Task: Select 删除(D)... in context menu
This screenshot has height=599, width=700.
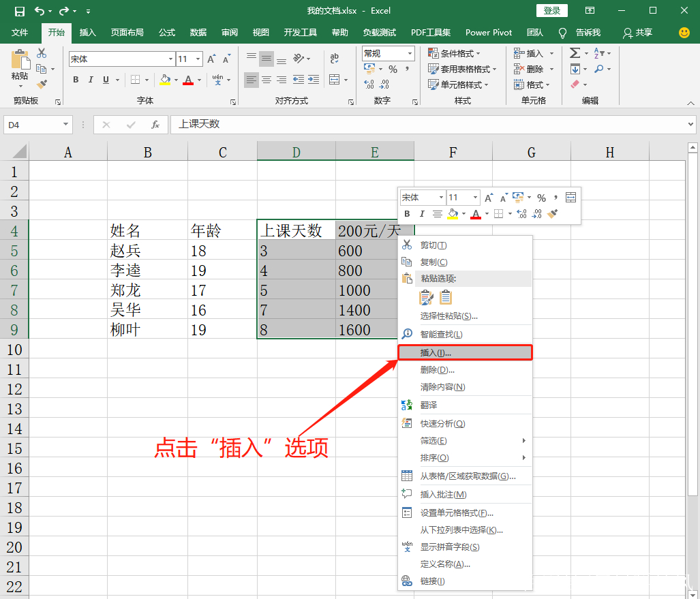Action: pyautogui.click(x=465, y=369)
